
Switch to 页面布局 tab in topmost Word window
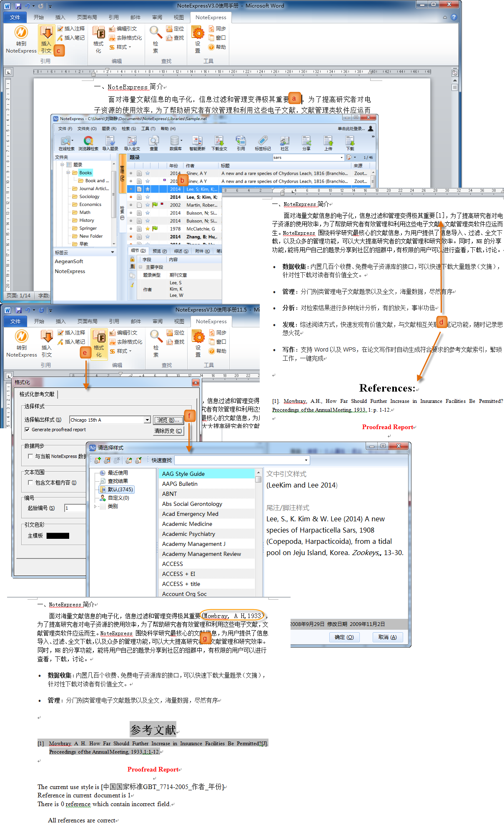pyautogui.click(x=87, y=17)
